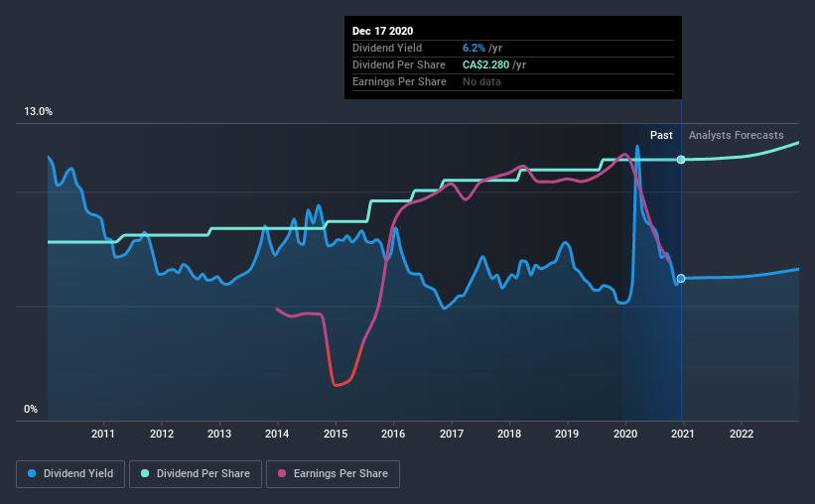Viewport: 815px width, 504px height.
Task: Click the 2019 year axis label
Action: click(x=567, y=434)
